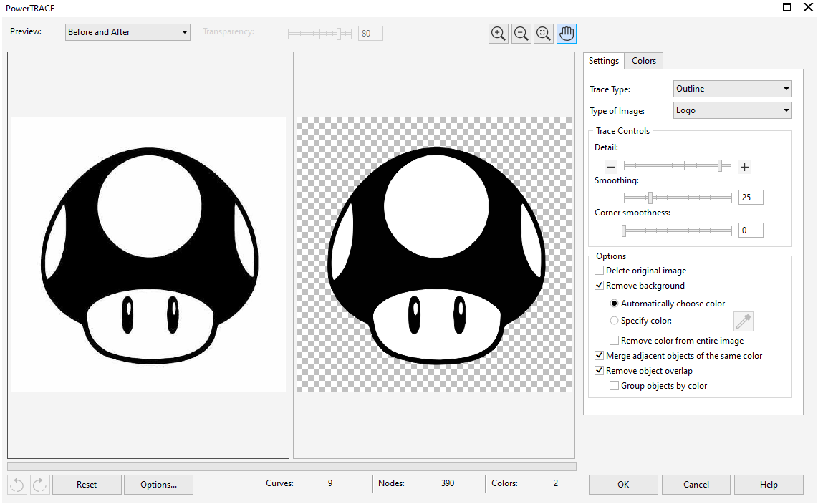818x504 pixels.
Task: Open the Type of Image dropdown
Action: coord(733,110)
